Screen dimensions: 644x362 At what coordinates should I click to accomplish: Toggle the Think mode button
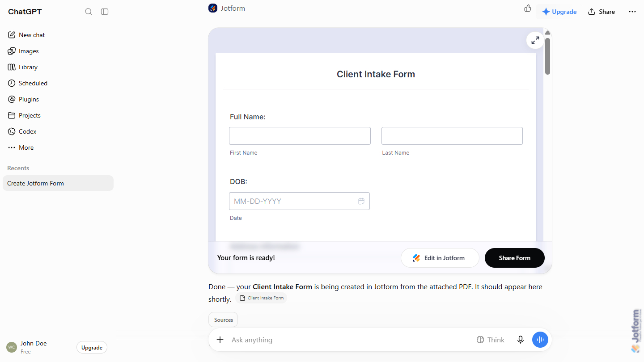pos(491,340)
